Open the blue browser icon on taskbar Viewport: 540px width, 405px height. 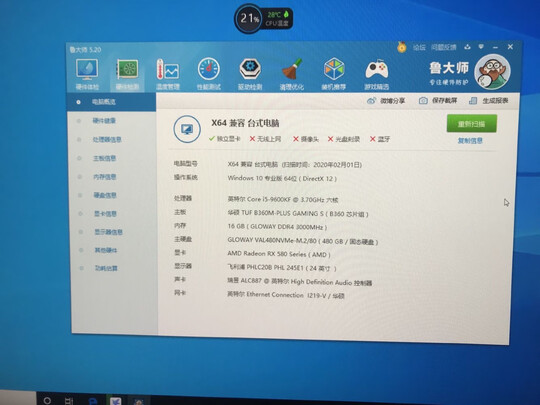[93, 401]
